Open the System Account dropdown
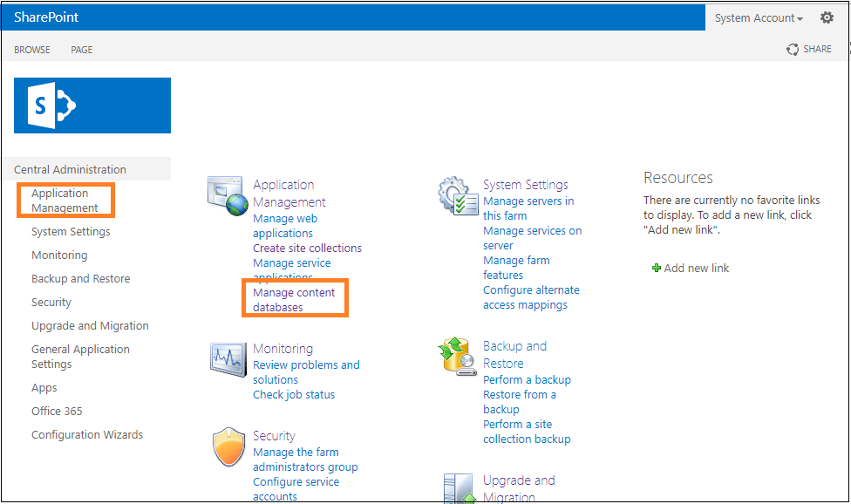The width and height of the screenshot is (851, 504). 759,18
